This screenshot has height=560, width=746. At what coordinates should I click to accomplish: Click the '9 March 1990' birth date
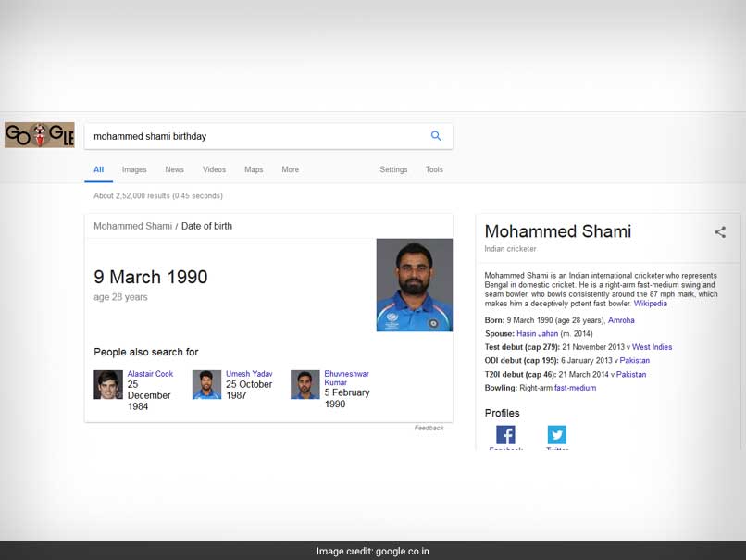point(151,277)
